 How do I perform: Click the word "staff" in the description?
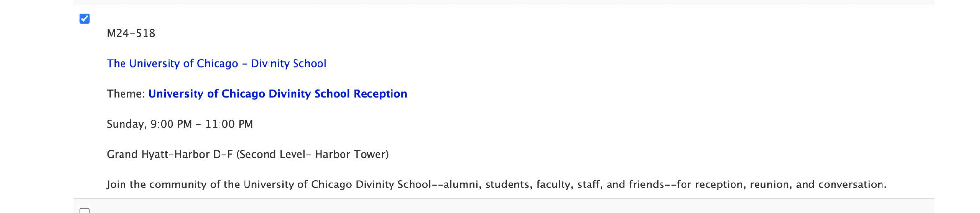(588, 185)
